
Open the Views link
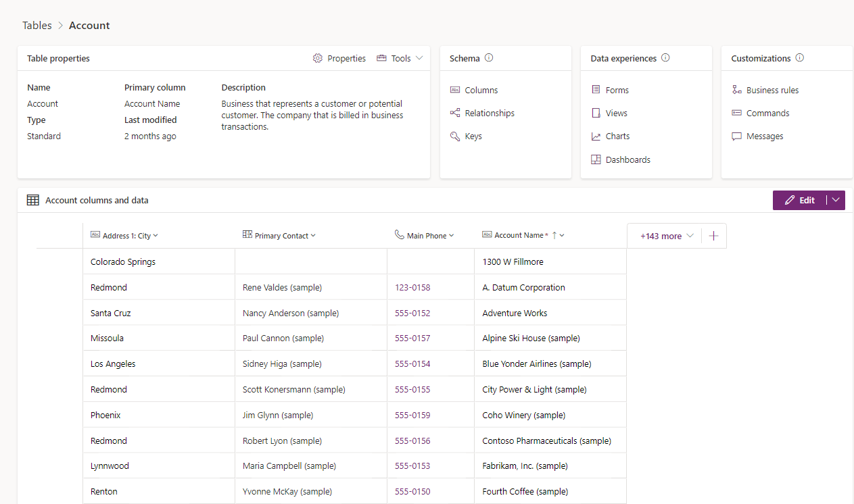[617, 113]
